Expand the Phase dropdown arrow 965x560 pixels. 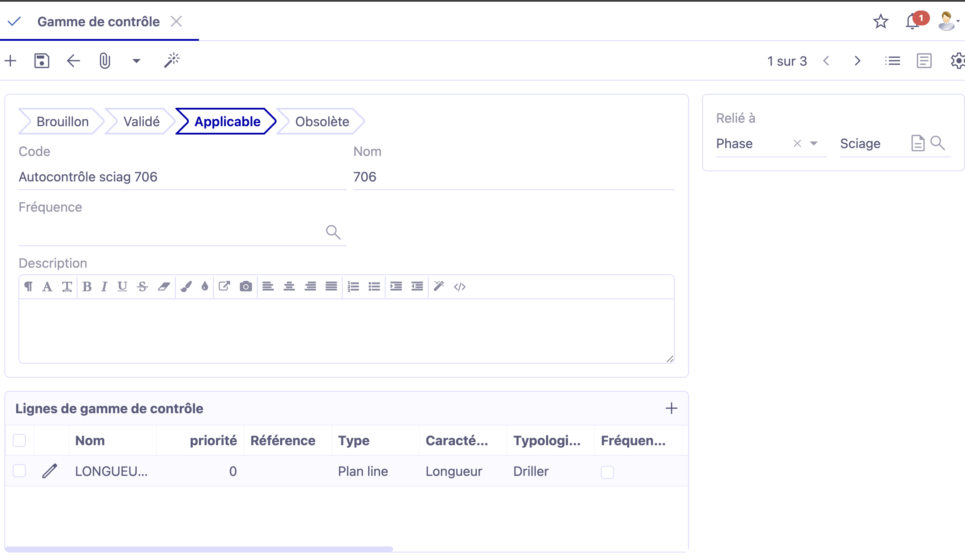(814, 143)
